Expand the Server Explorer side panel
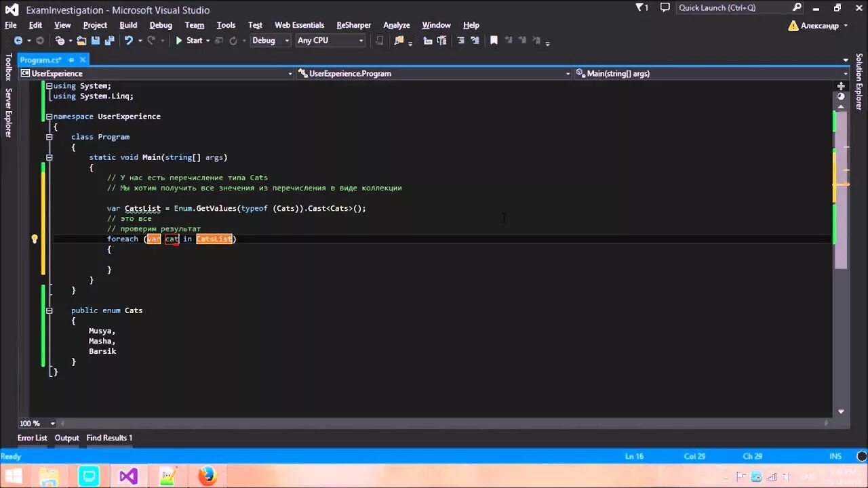 point(8,113)
